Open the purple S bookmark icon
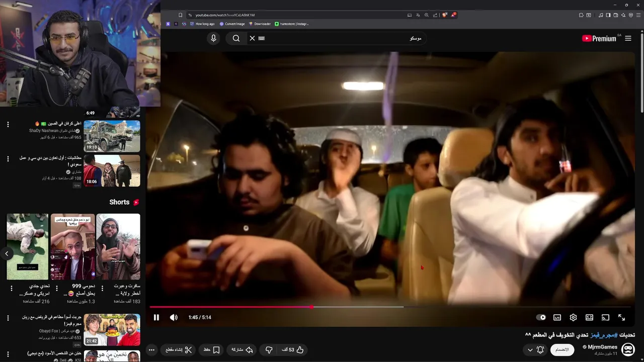 pyautogui.click(x=168, y=24)
